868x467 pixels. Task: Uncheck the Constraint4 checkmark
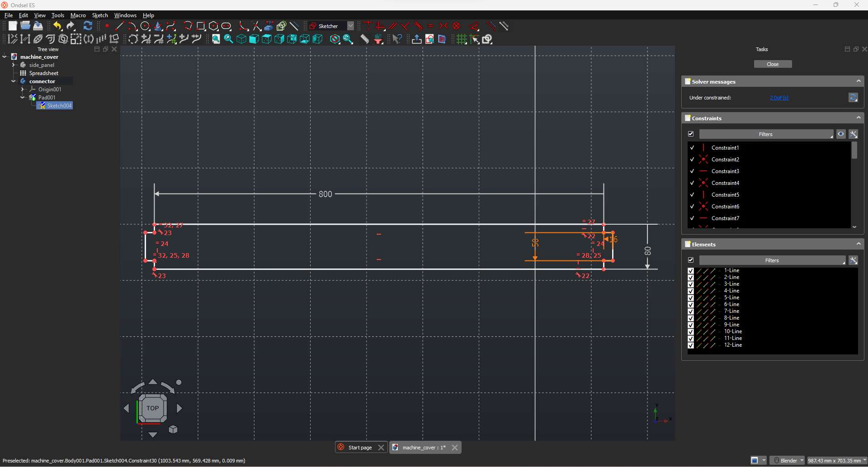click(692, 183)
